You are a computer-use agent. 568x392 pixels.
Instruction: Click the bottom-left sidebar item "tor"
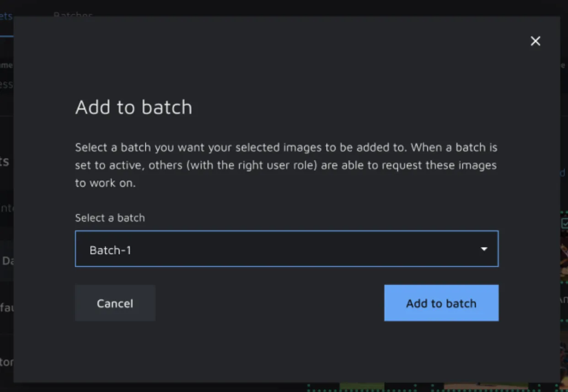pyautogui.click(x=6, y=362)
